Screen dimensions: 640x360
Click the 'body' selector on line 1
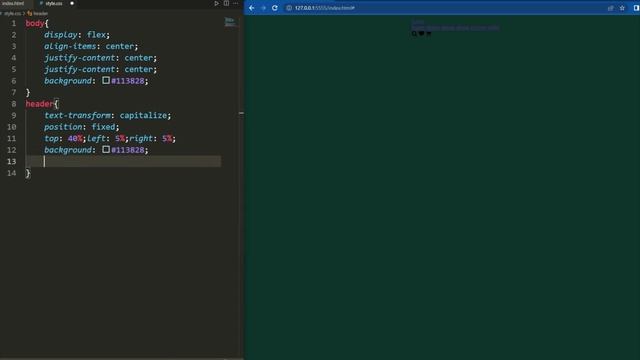pos(35,23)
